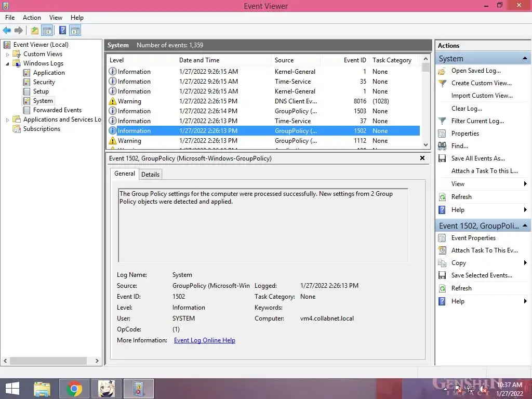Click the Copy icon in Actions pane
The height and width of the screenshot is (399, 532).
click(x=442, y=263)
